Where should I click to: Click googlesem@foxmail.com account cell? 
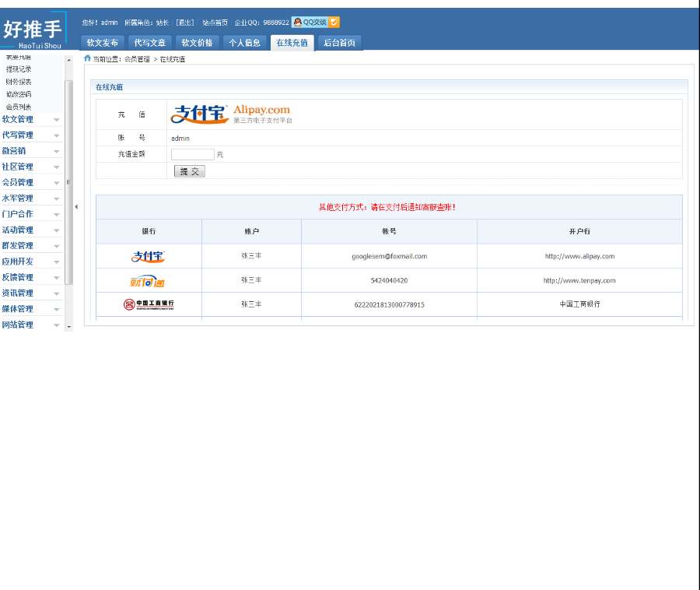coord(390,256)
